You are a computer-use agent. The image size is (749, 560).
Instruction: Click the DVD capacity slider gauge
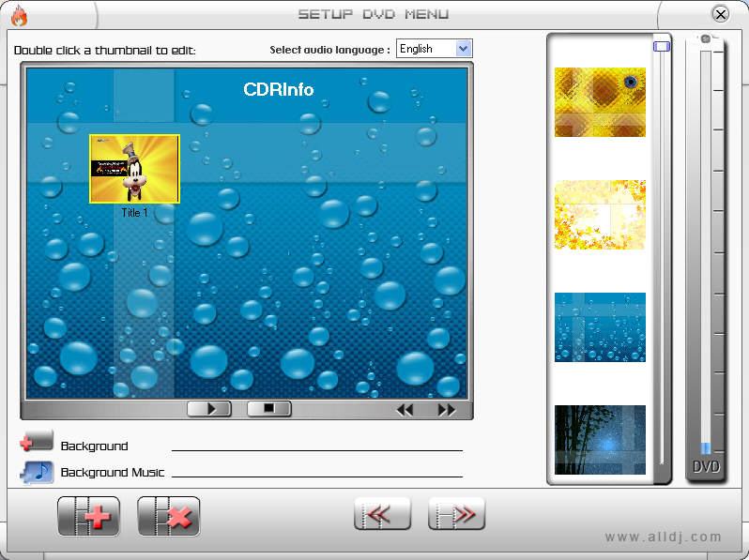pos(705,253)
